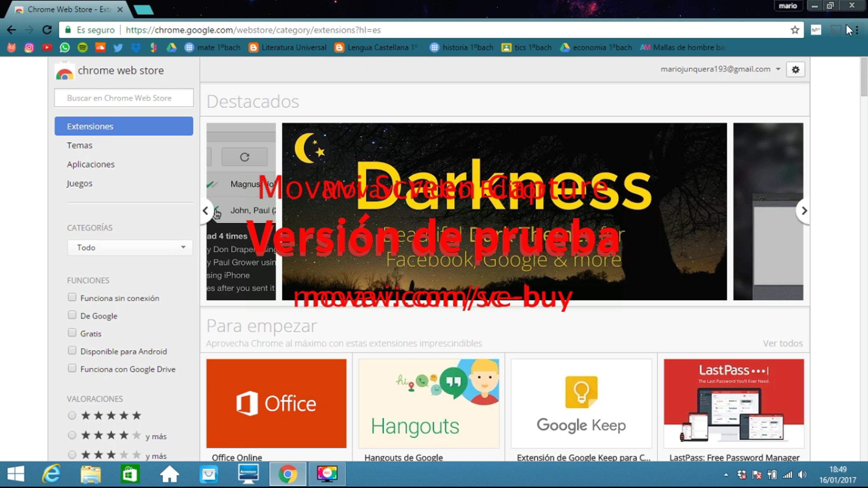Open File Explorer from the taskbar
This screenshot has width=868, height=488.
click(91, 474)
